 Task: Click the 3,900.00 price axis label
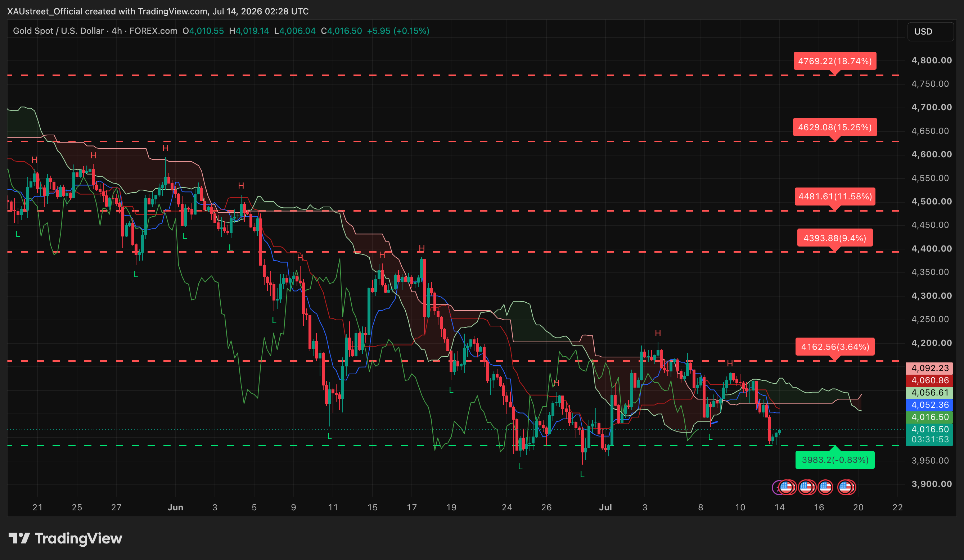coord(932,484)
